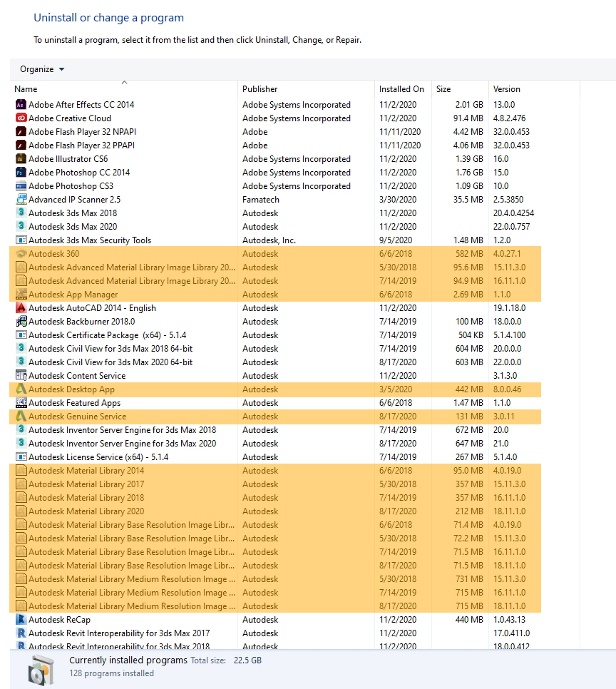The width and height of the screenshot is (616, 689).
Task: Select the Advanced IP Scanner 2.5 entry
Action: tap(74, 200)
